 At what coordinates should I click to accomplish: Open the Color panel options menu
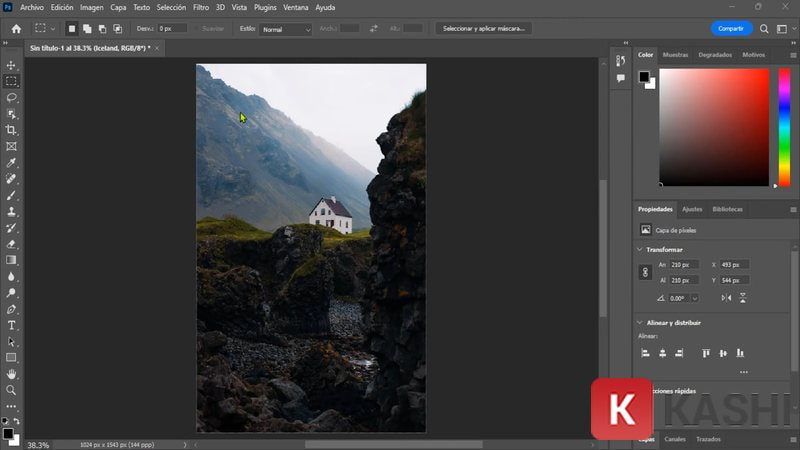point(793,55)
